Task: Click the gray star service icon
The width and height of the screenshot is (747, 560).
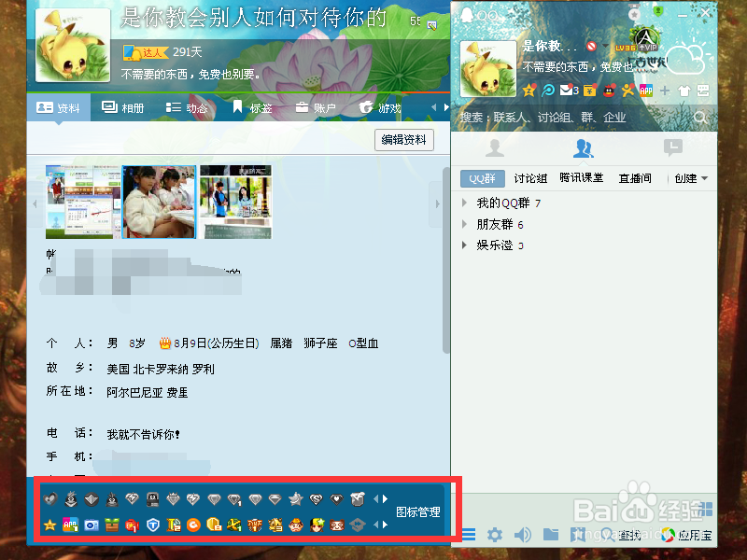Action: pos(296,499)
